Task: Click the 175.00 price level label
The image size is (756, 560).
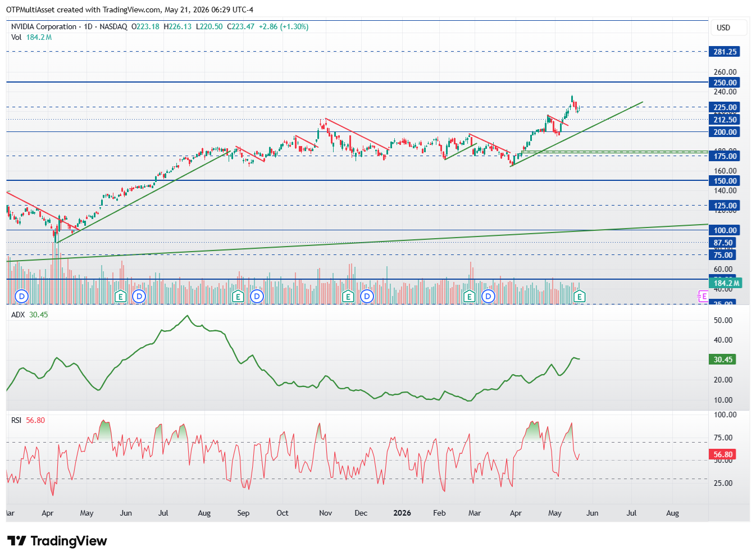Action: tap(725, 156)
